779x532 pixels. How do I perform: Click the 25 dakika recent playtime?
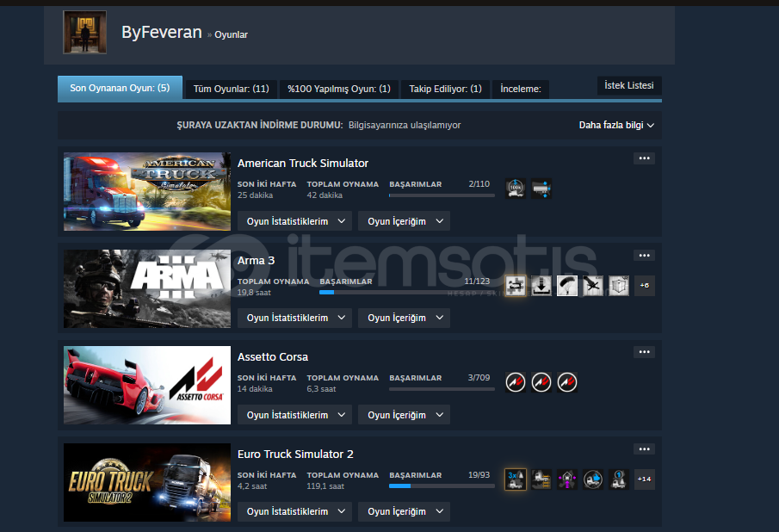click(x=255, y=195)
